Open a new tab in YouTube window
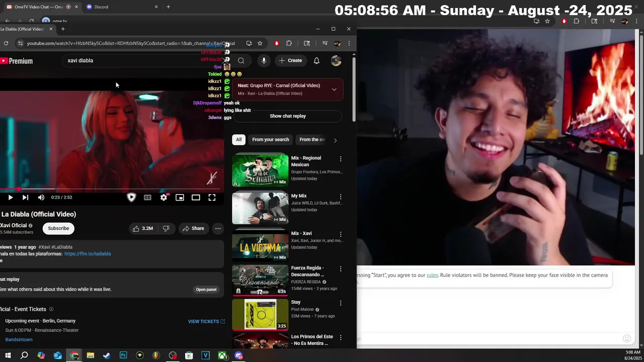 63,29
